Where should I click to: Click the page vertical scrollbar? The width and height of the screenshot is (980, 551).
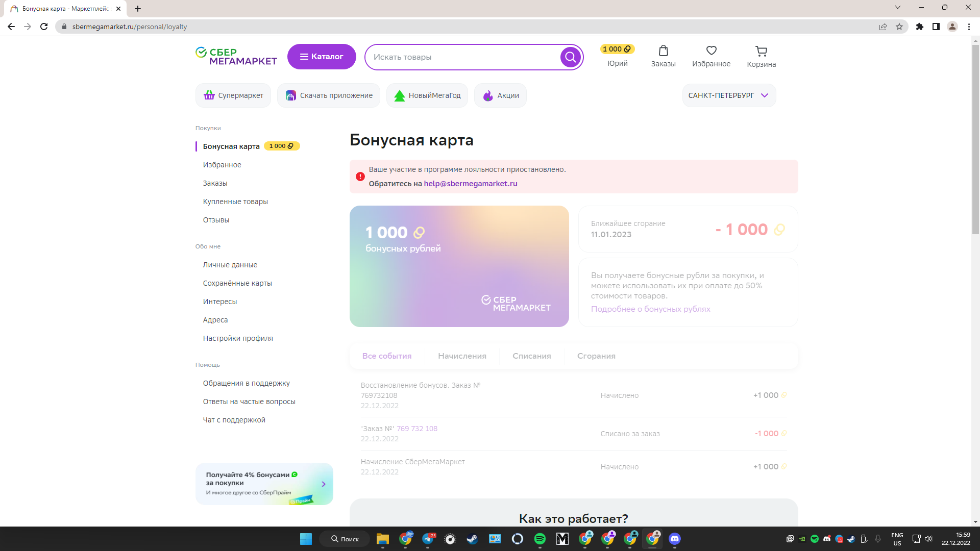(x=975, y=139)
